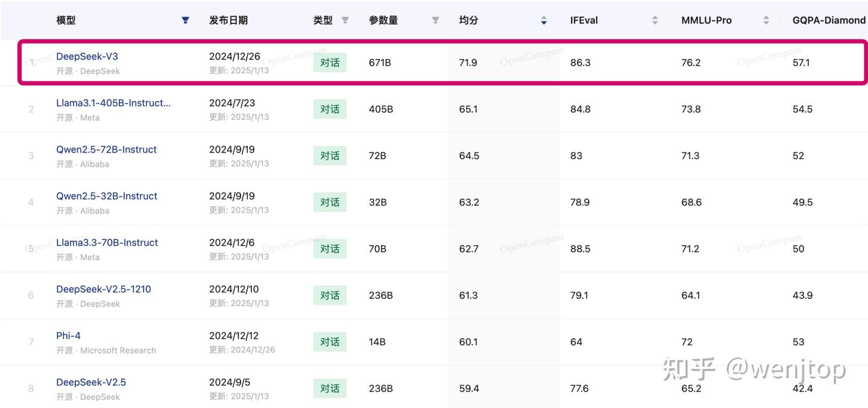
Task: Open the filter funnel on the 模型 column
Action: [x=185, y=20]
